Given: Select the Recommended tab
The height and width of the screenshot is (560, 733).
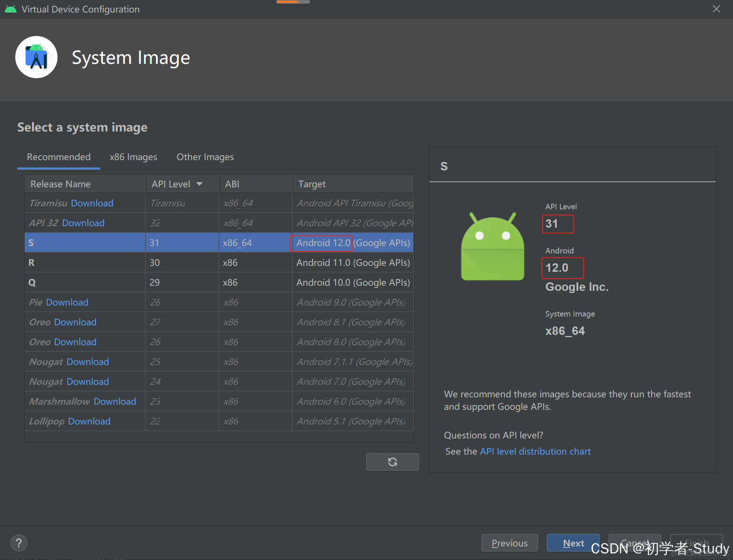Looking at the screenshot, I should (59, 157).
